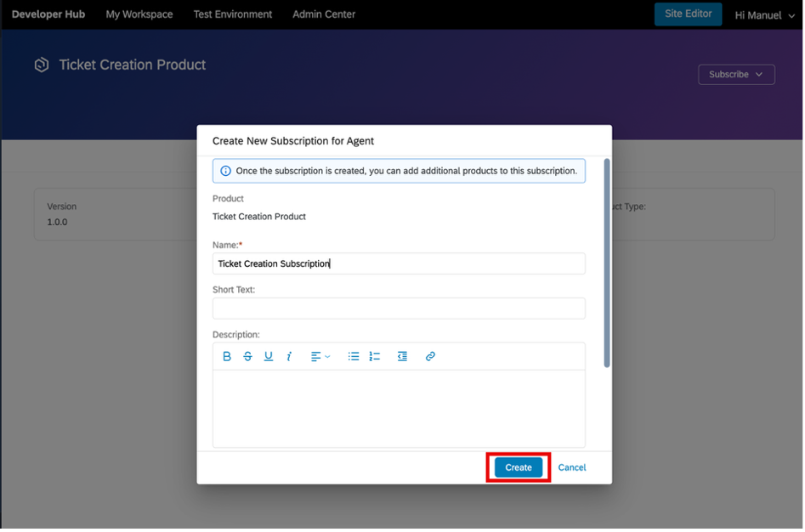This screenshot has width=805, height=532.
Task: Apply underline formatting in Description editor
Action: pos(268,356)
